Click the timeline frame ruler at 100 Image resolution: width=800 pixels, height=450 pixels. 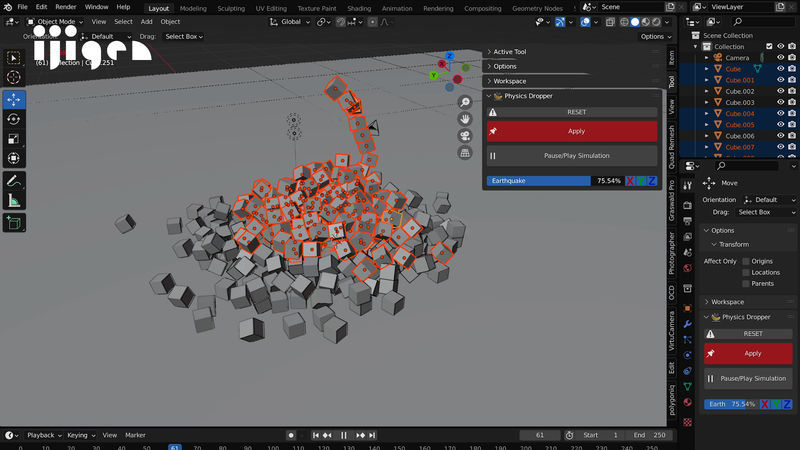point(273,447)
